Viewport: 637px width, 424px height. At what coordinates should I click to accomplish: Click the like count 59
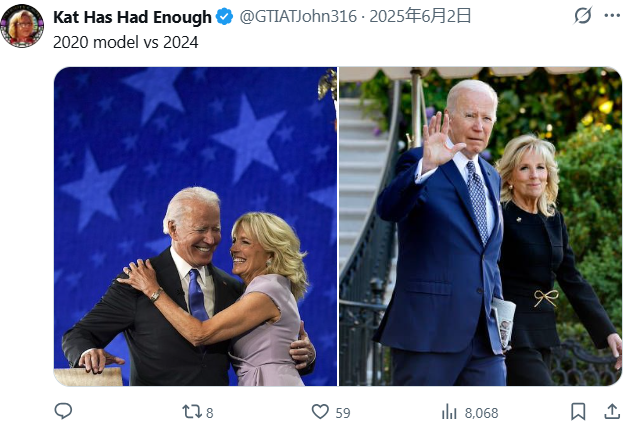point(343,411)
